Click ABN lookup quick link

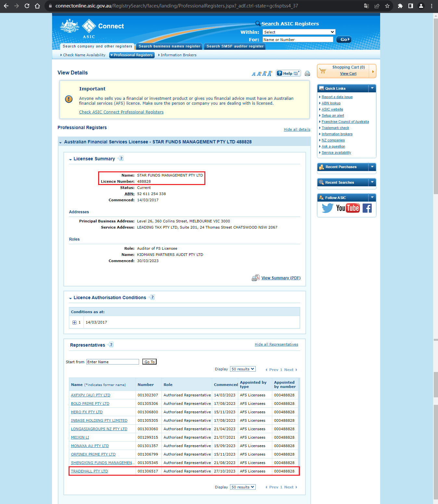[x=331, y=103]
